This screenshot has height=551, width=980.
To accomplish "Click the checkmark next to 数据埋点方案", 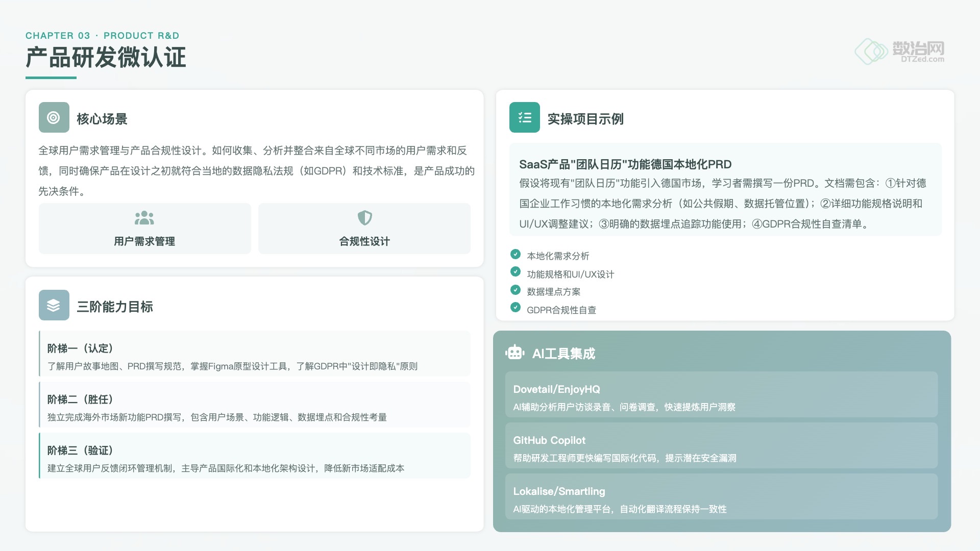I will pos(516,290).
